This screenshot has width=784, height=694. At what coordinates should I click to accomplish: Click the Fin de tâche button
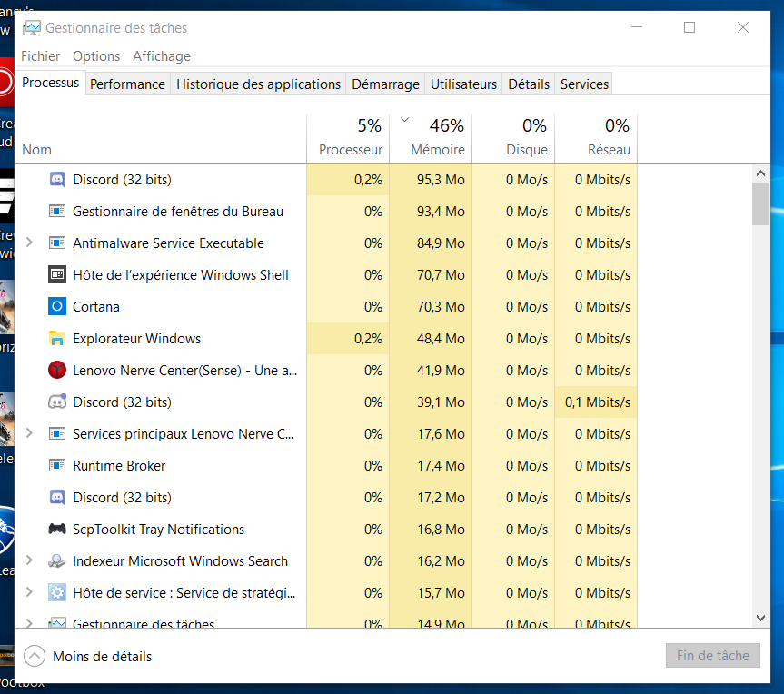pyautogui.click(x=713, y=656)
